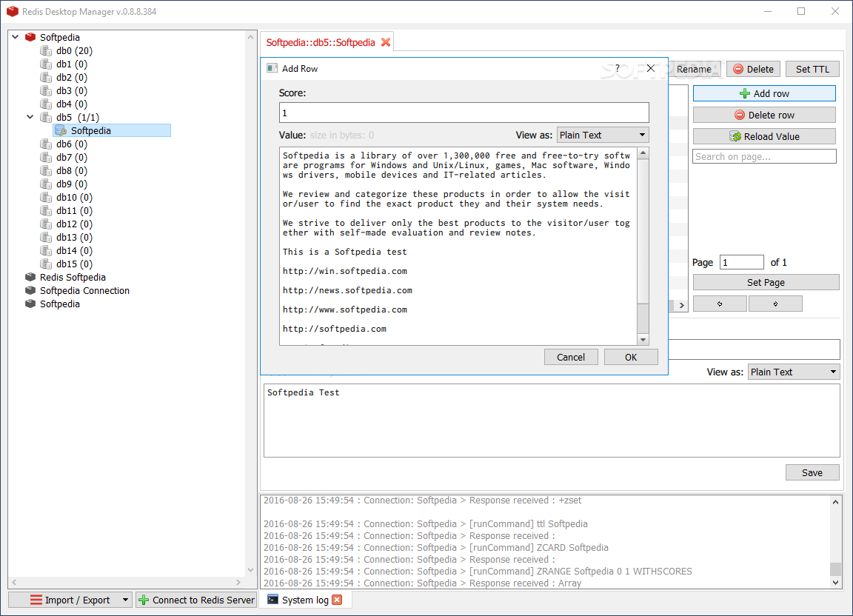Go to next page with right arrow button
The height and width of the screenshot is (616, 853).
tap(775, 304)
